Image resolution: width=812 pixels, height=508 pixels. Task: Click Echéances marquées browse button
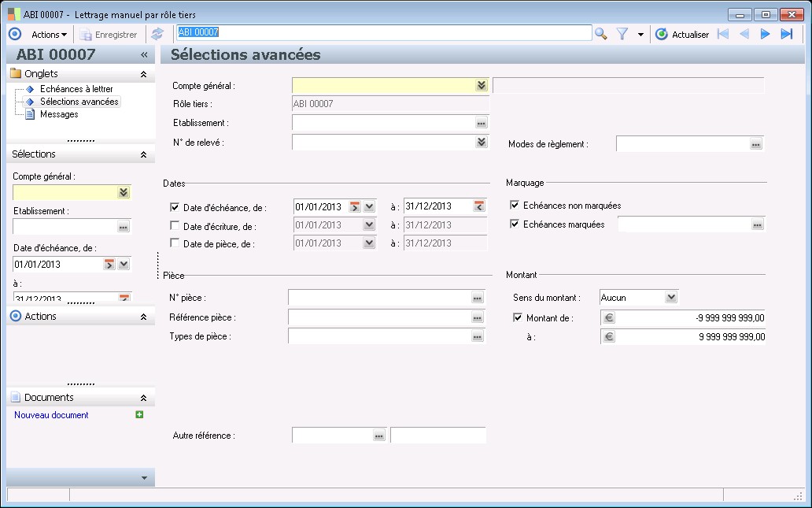tap(758, 224)
